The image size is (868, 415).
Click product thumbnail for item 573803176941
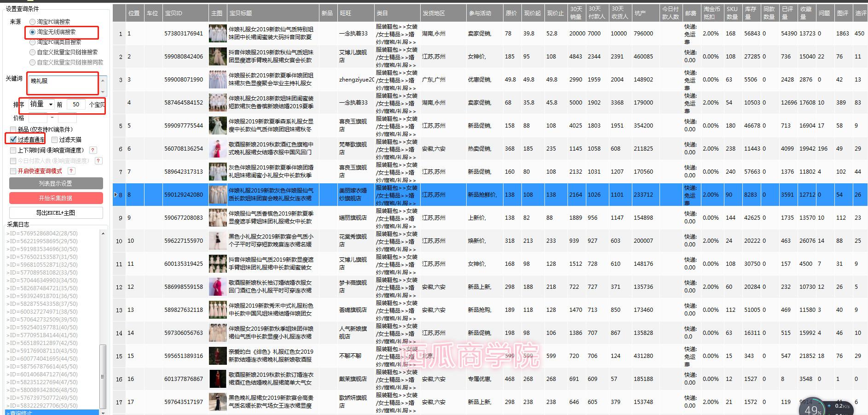(x=218, y=34)
